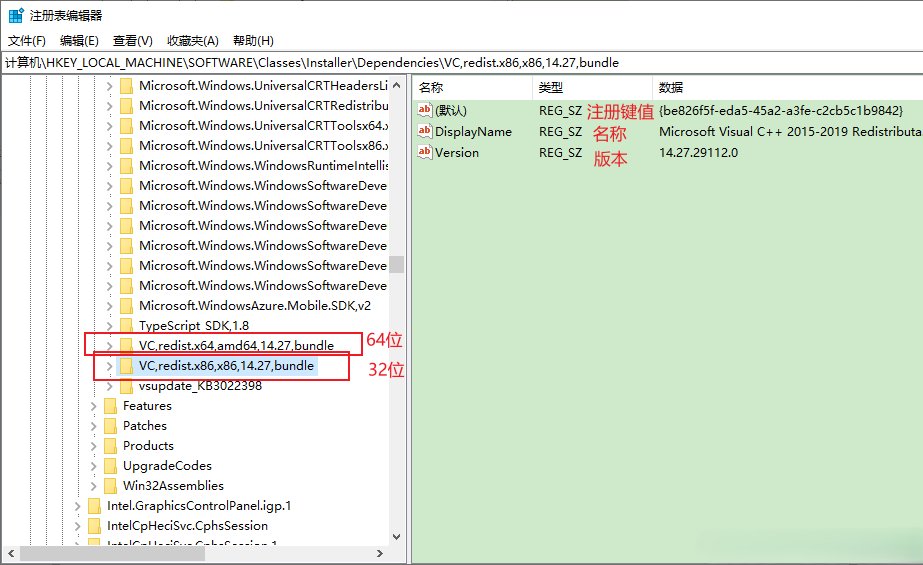Expand the Patches key

coord(94,426)
